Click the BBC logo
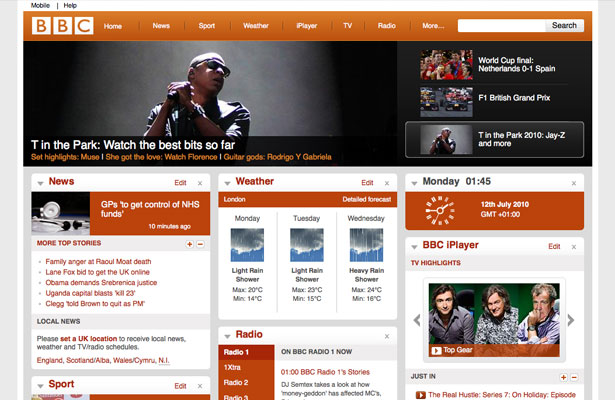 pos(62,26)
